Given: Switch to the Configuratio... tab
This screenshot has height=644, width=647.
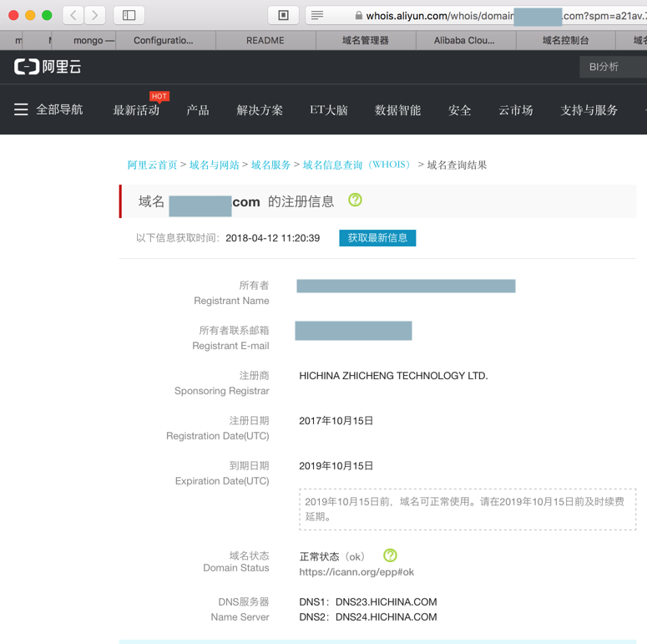Looking at the screenshot, I should (165, 40).
